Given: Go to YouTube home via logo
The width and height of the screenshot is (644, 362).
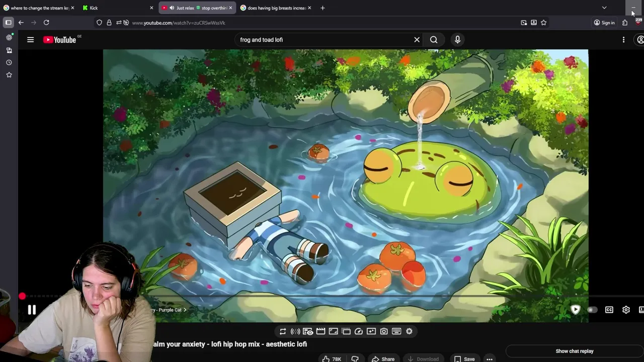Looking at the screenshot, I should click(x=59, y=40).
